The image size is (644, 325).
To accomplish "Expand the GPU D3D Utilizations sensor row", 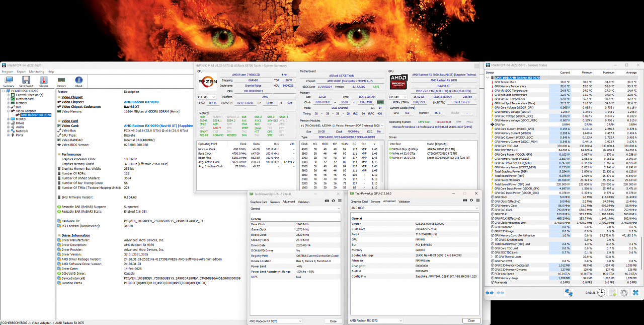I will (x=493, y=239).
